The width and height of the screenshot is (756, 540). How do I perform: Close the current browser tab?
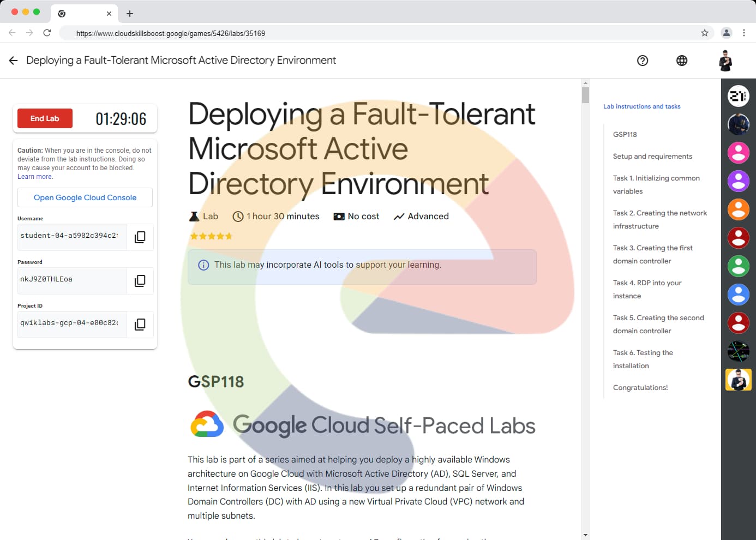pyautogui.click(x=109, y=14)
